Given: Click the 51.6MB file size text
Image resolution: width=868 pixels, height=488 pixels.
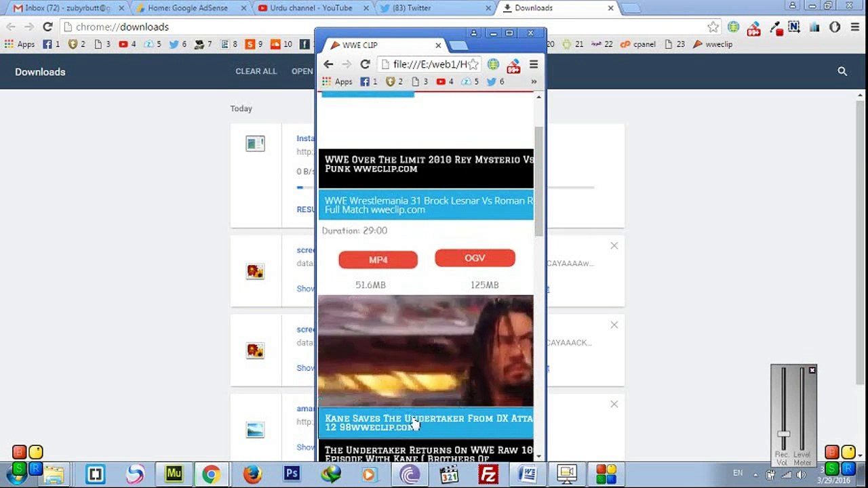Looking at the screenshot, I should tap(370, 285).
